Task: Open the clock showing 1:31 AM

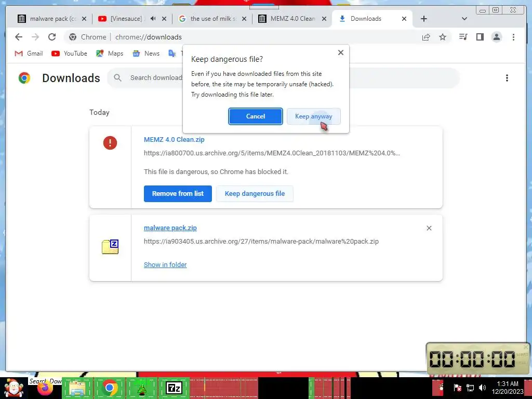Action: point(508,388)
